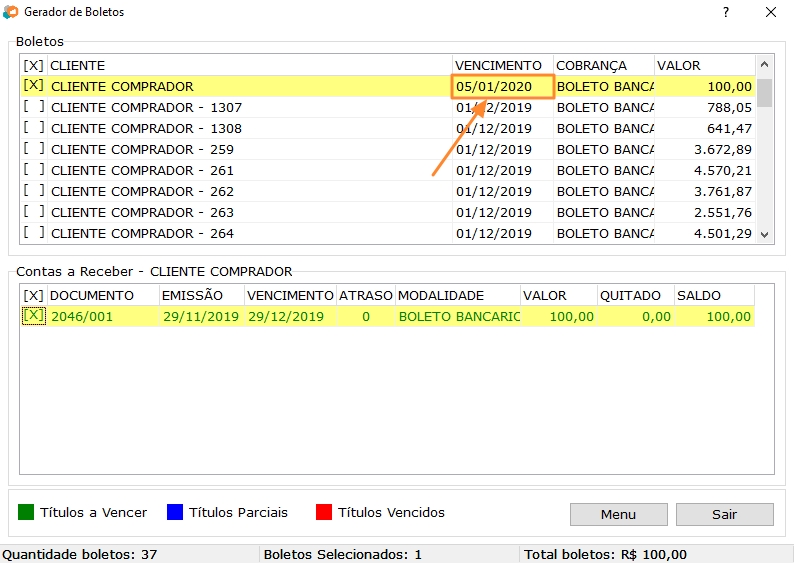Select client name CLIENTE COMPRADOR - 264
Viewport: 794px width, 563px height.
142,233
